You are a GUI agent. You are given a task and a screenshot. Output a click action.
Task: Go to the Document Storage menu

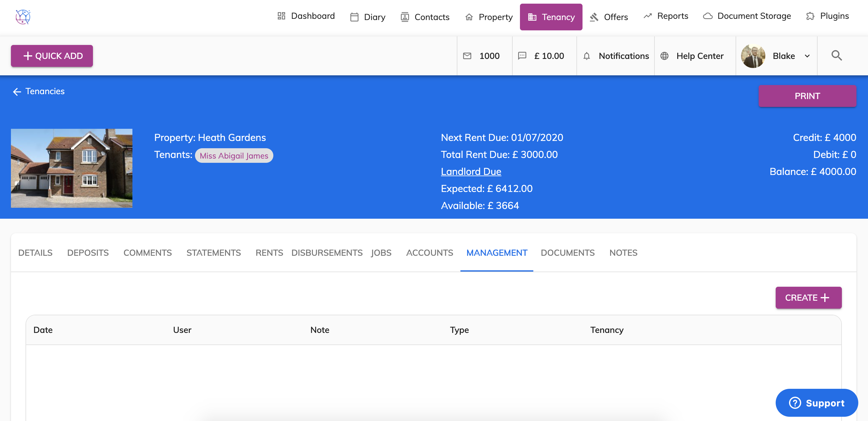747,16
